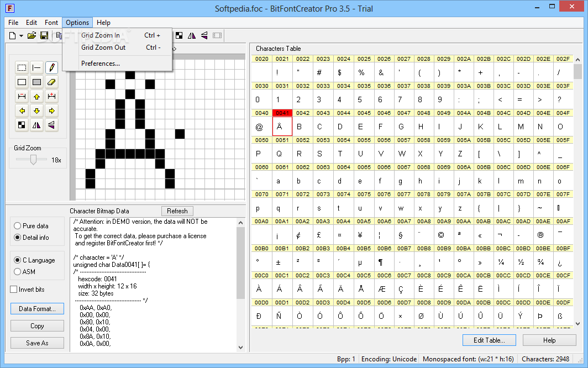Select the dotted rectangle selection tool
Viewport: 588px width, 368px height.
[22, 67]
